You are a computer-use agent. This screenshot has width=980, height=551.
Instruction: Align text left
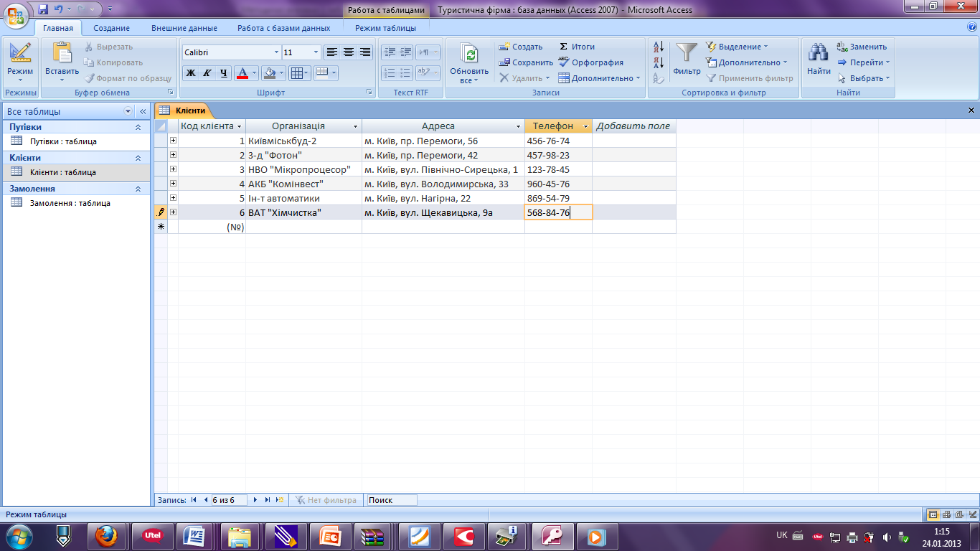(331, 52)
